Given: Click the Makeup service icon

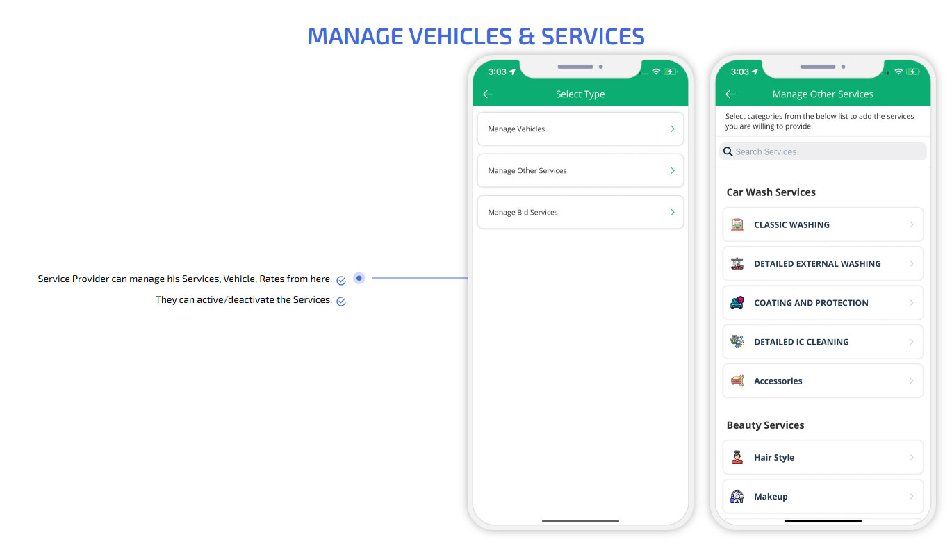Looking at the screenshot, I should (737, 497).
